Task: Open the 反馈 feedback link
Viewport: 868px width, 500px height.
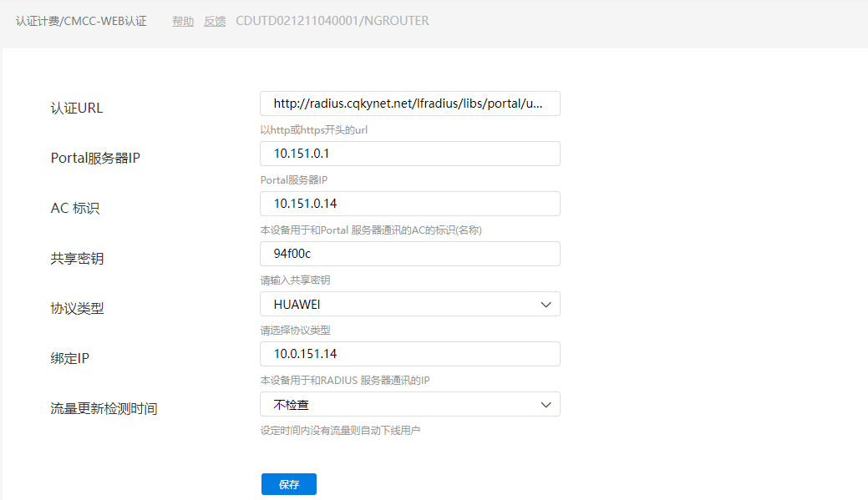Action: pyautogui.click(x=215, y=21)
